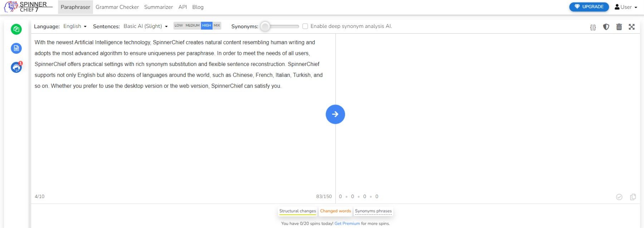Click the SpinnerChief 7 logo
644x228 pixels.
(28, 7)
